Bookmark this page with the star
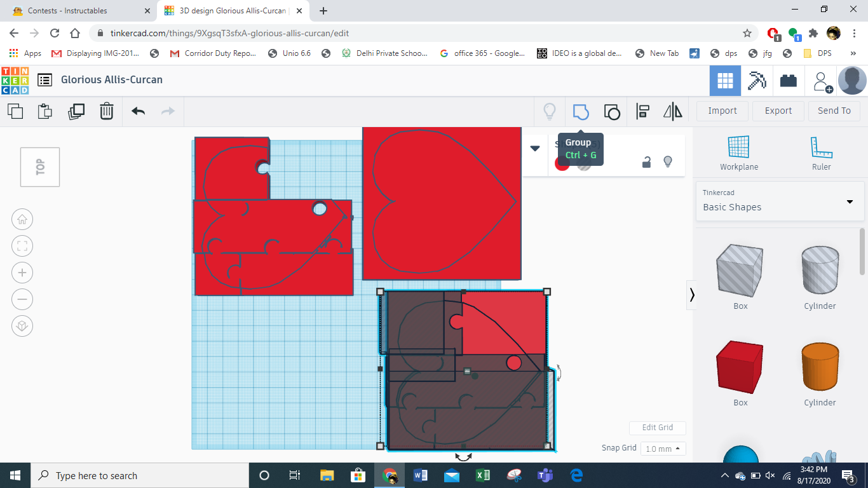Viewport: 868px width, 488px height. 747,33
